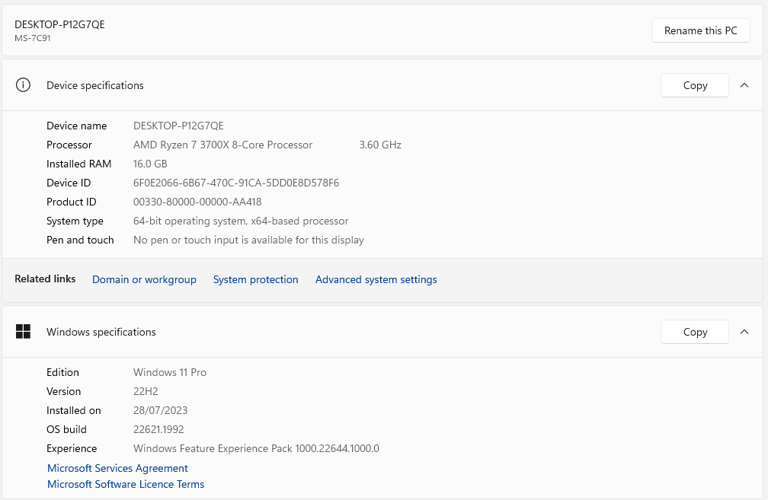Click the Windows 11 Pro edition text
The image size is (768, 500).
point(170,372)
